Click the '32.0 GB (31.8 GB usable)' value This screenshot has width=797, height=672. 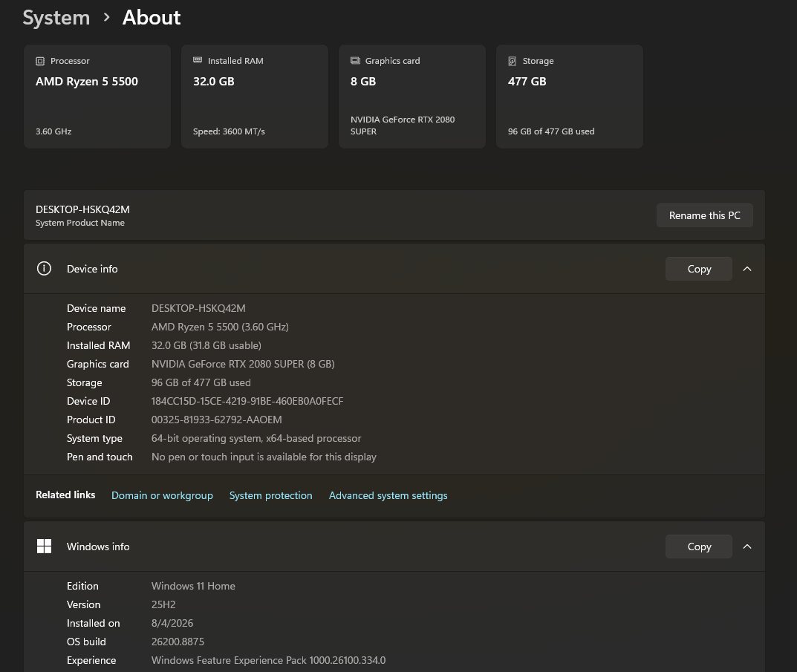(x=206, y=346)
